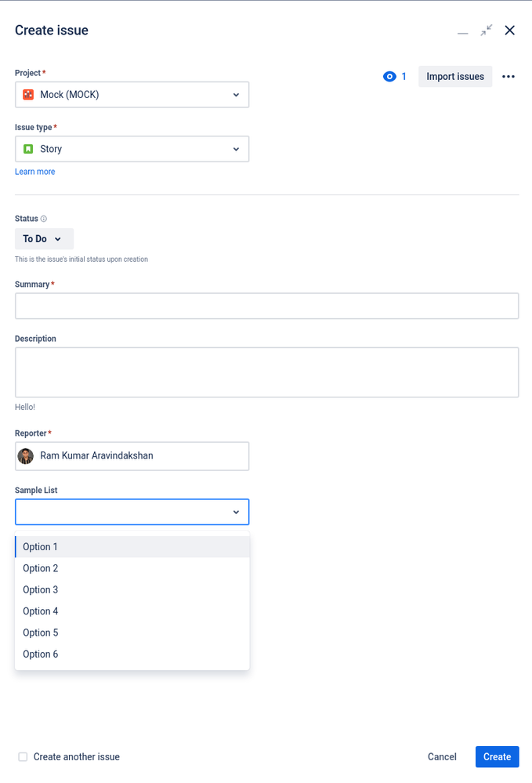Collapse the Sample List dropdown chevron
The width and height of the screenshot is (532, 783).
coord(236,512)
